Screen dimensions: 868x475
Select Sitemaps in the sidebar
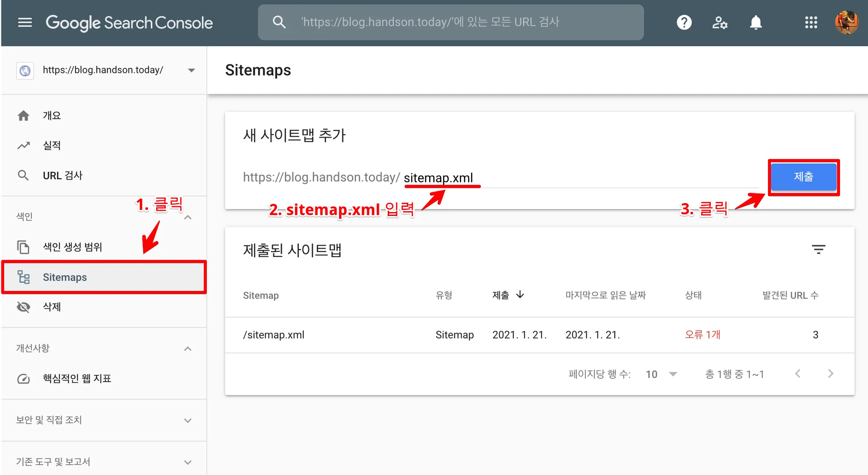[x=65, y=277]
